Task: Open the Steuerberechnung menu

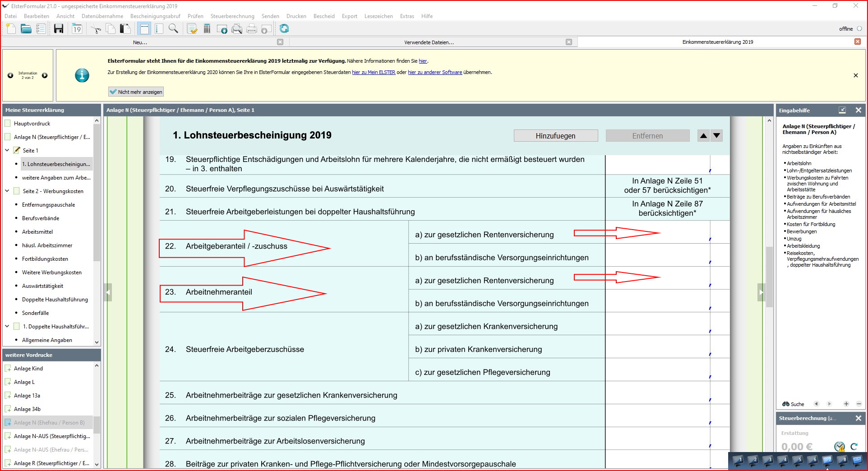Action: point(232,16)
